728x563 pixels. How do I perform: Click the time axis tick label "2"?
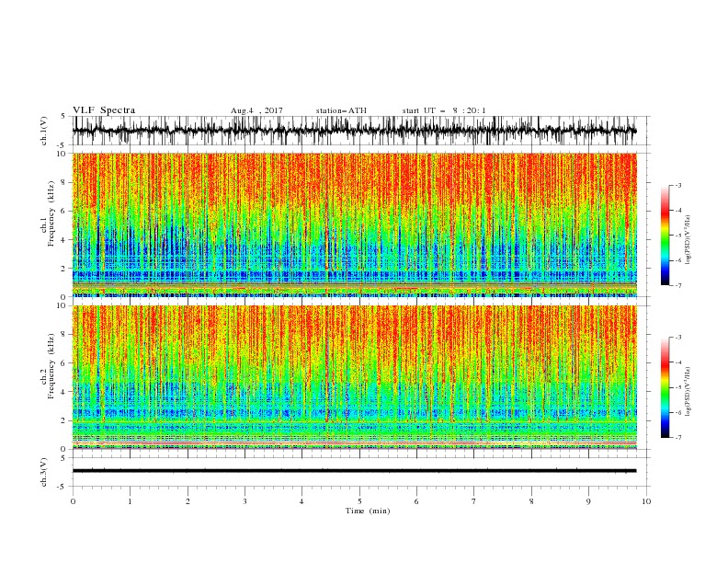pyautogui.click(x=188, y=501)
